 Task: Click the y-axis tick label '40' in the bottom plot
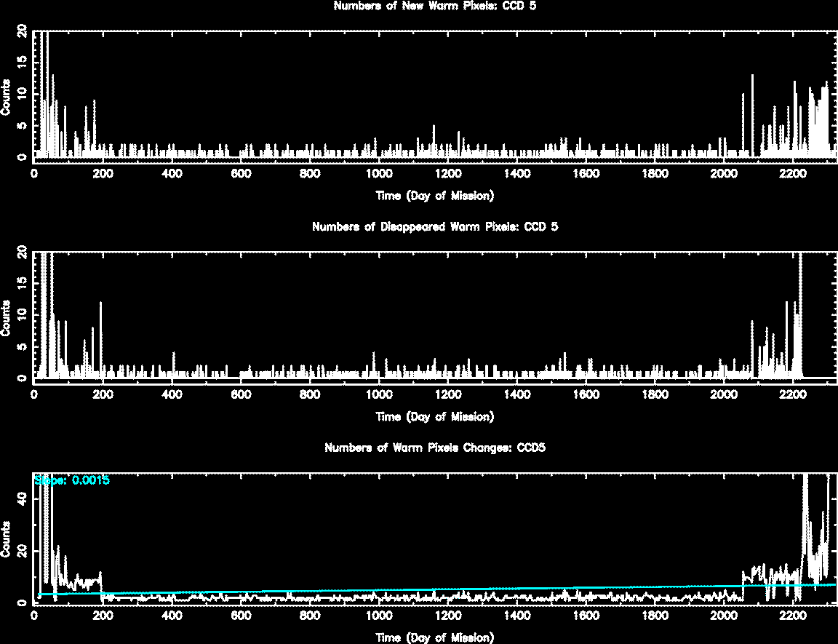pyautogui.click(x=22, y=498)
